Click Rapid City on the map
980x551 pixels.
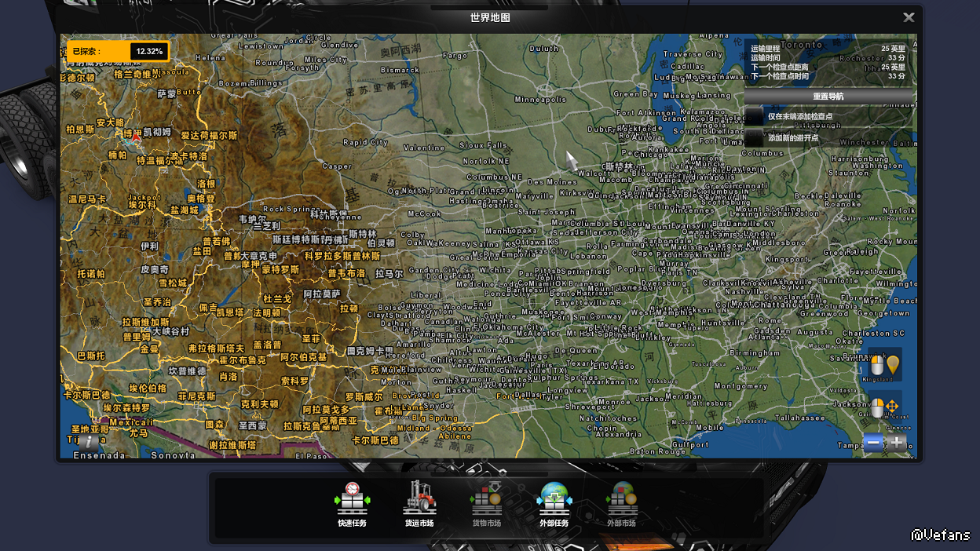(x=366, y=143)
